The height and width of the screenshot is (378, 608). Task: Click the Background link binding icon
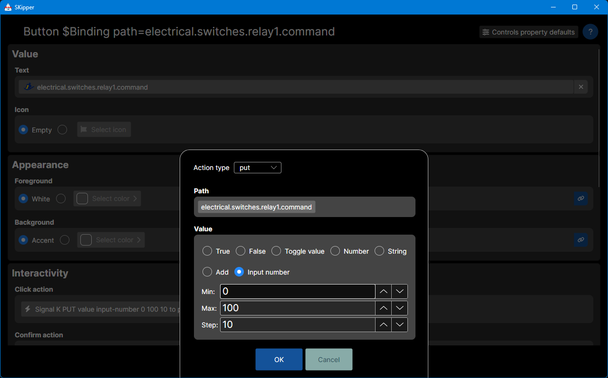coord(580,240)
